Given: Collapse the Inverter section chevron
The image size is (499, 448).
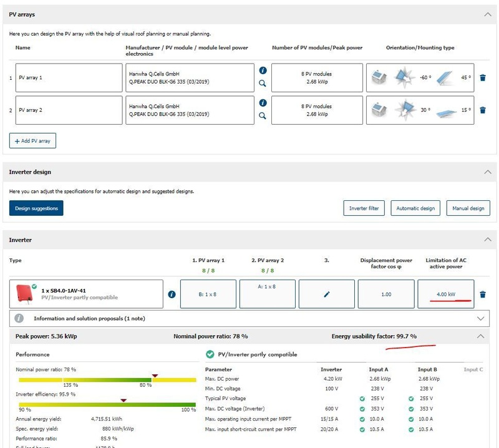Looking at the screenshot, I should click(487, 240).
